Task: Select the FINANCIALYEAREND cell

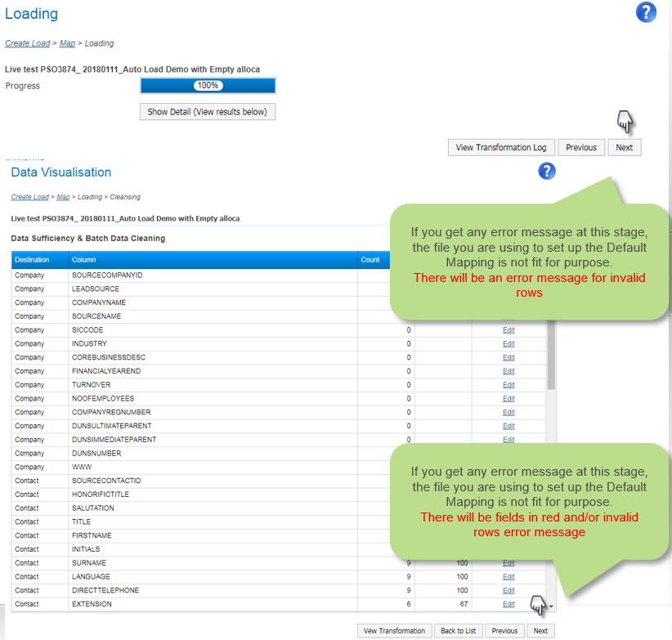Action: (x=213, y=371)
